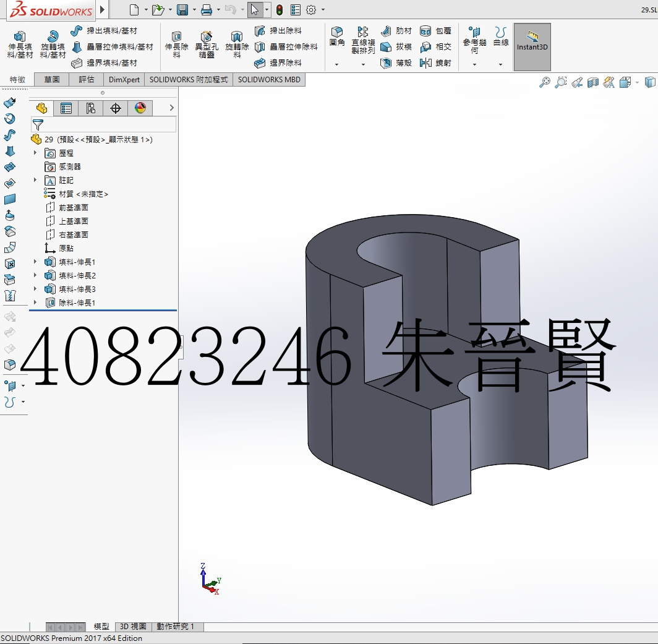Screen dimensions: 658x644
Task: Click Swept Cut (掃出除料)
Action: point(278,31)
